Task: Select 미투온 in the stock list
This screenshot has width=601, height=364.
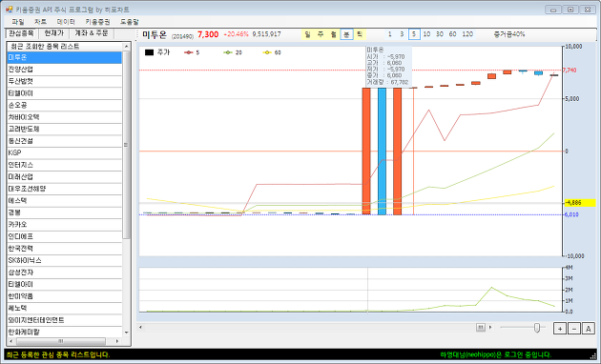Action: tap(64, 57)
